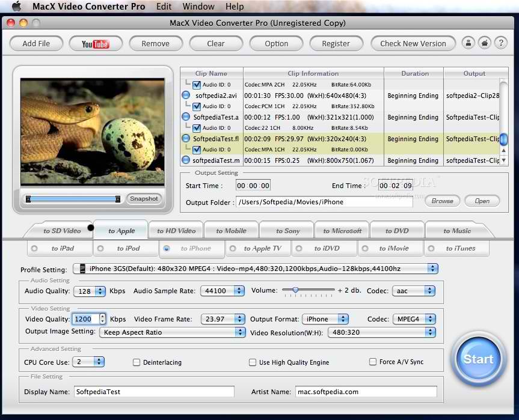519x420 pixels.
Task: Click Video Quality stepper arrows
Action: click(x=103, y=319)
